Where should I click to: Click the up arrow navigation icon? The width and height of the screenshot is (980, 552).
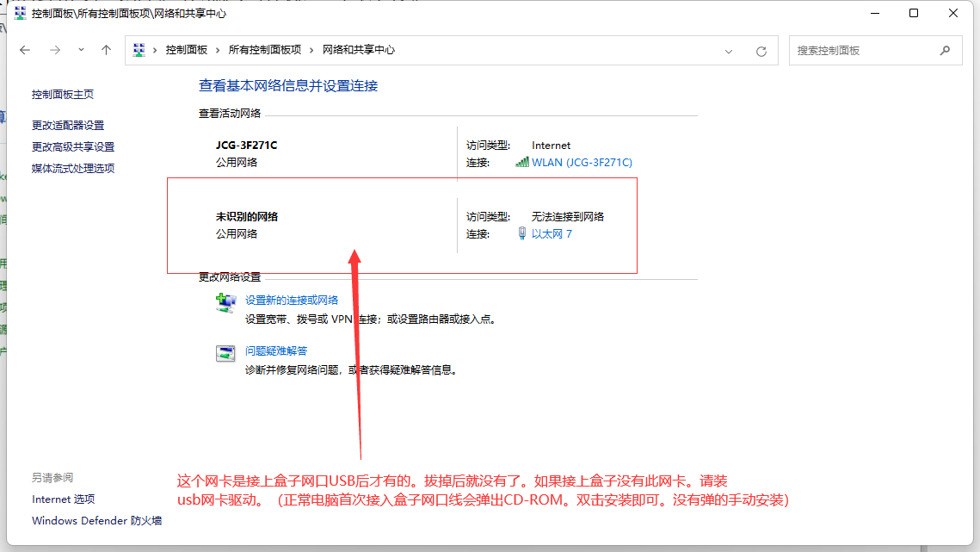(x=105, y=50)
